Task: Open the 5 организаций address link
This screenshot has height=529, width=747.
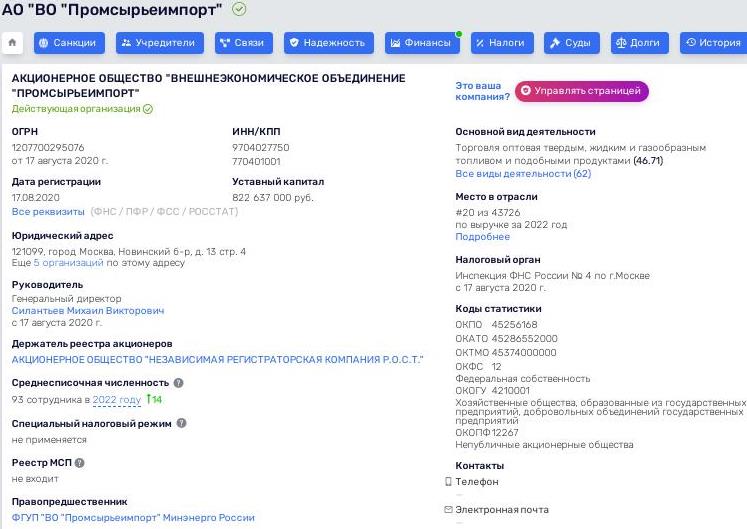Action: tap(68, 263)
